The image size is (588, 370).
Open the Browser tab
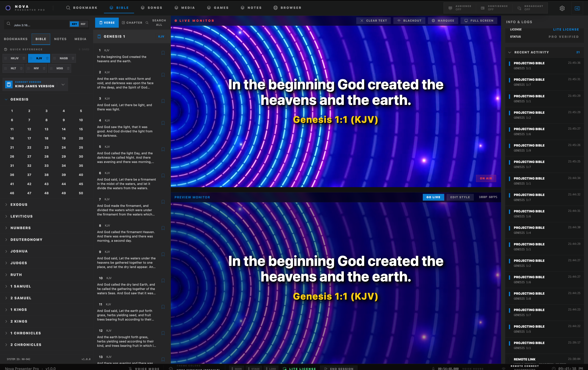[287, 8]
